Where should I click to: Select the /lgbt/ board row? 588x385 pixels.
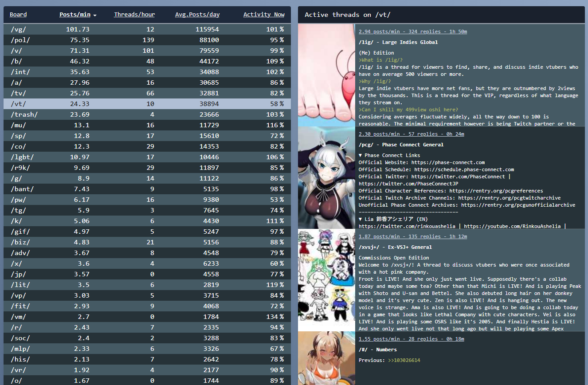[147, 157]
